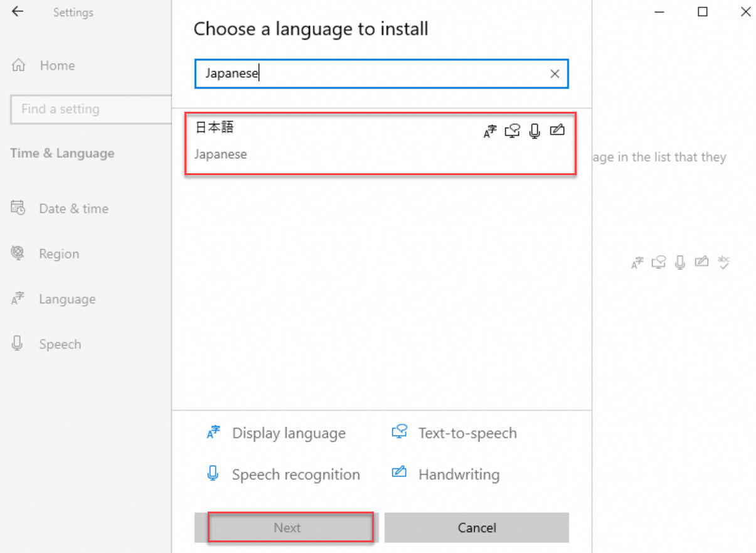The width and height of the screenshot is (756, 553).
Task: Click the Home house icon
Action: click(x=19, y=65)
